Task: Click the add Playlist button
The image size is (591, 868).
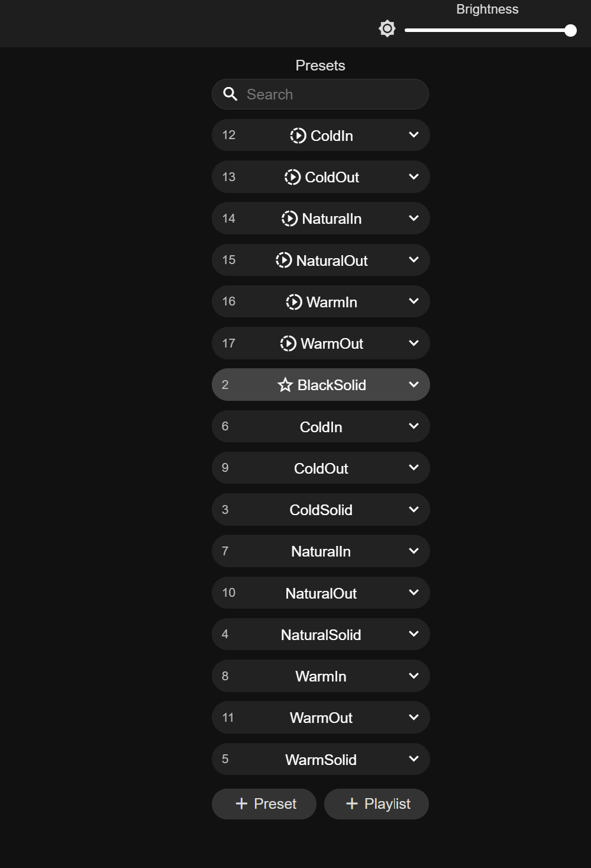Action: pyautogui.click(x=376, y=803)
